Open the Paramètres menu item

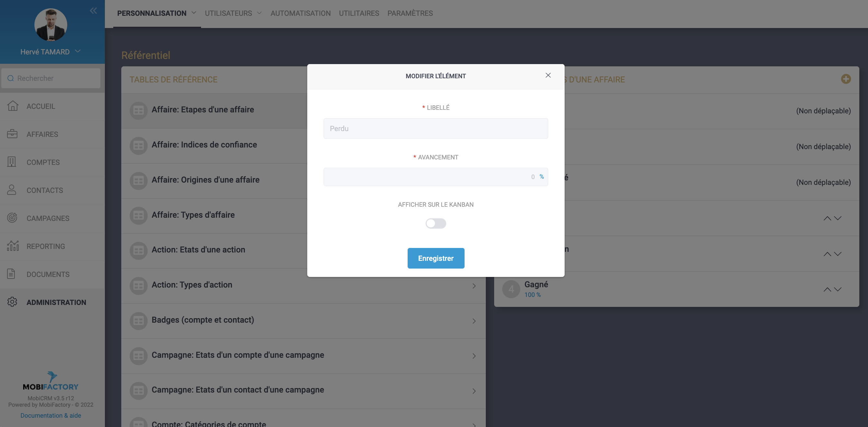coord(410,13)
